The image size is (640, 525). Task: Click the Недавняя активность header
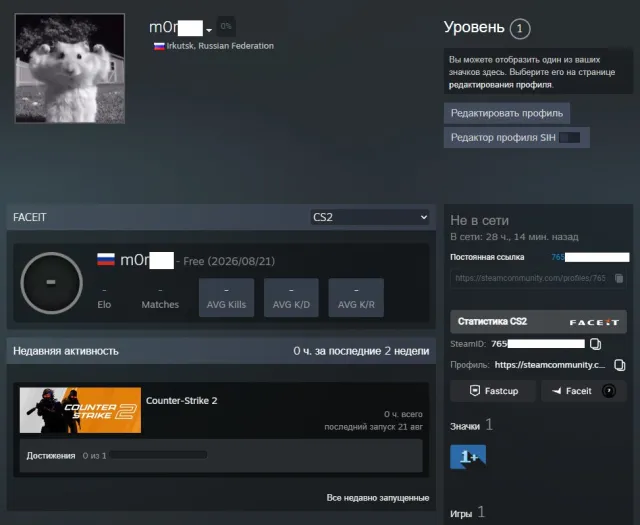[66, 351]
